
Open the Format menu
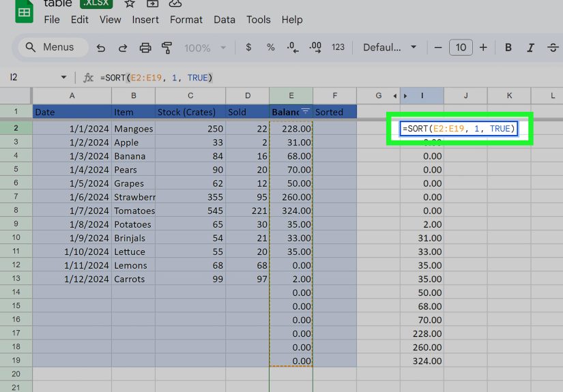click(x=186, y=20)
